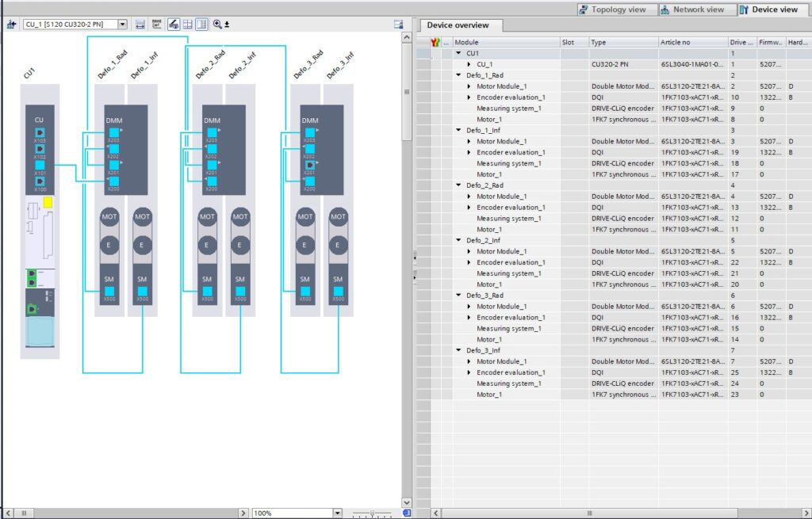Image resolution: width=812 pixels, height=519 pixels.
Task: Select the SM X500 port under Defo_2_Rad
Action: (x=207, y=292)
